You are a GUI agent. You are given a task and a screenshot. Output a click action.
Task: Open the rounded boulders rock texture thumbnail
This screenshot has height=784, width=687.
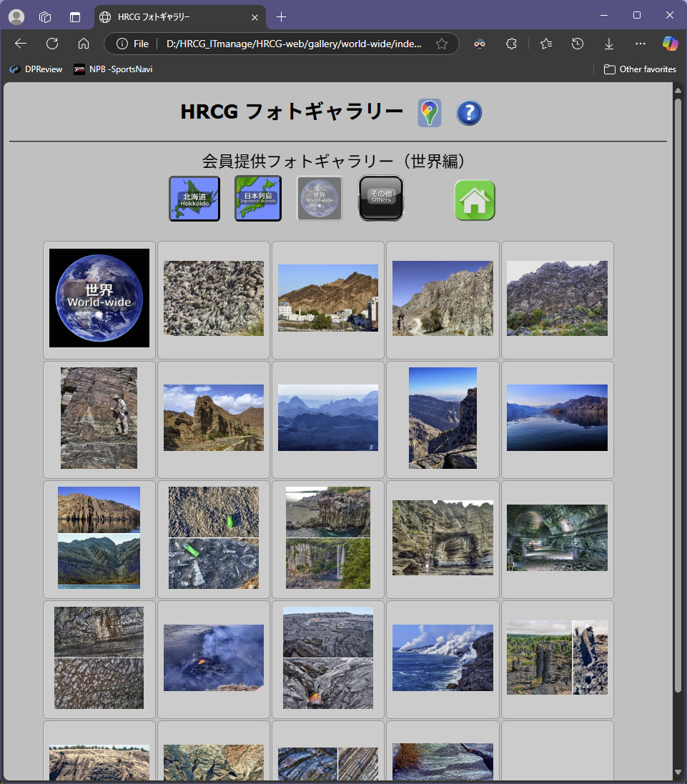[214, 298]
